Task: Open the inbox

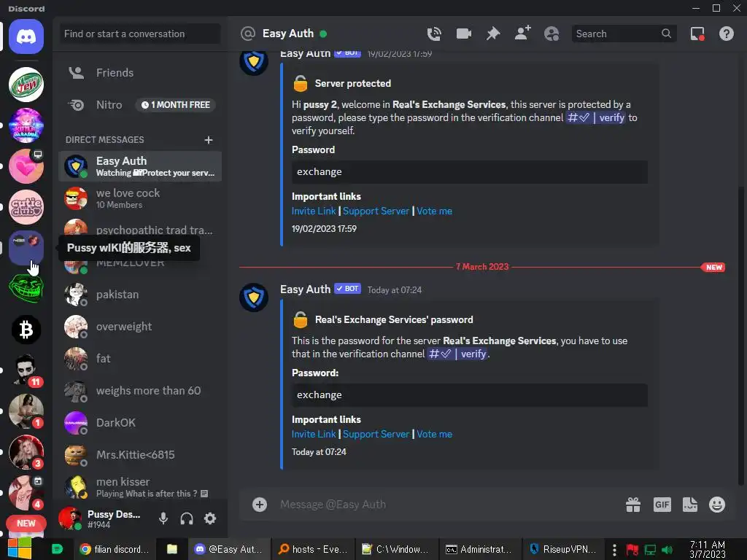Action: pos(697,34)
